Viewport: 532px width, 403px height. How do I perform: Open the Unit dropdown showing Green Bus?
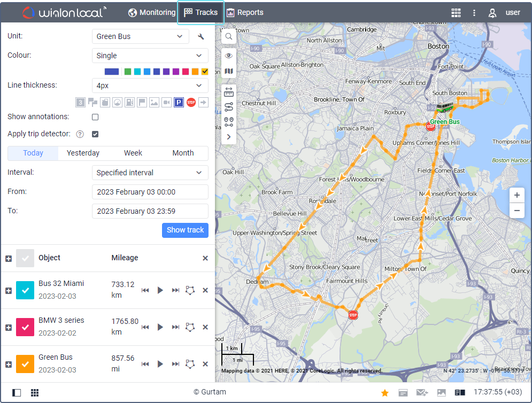(x=140, y=37)
